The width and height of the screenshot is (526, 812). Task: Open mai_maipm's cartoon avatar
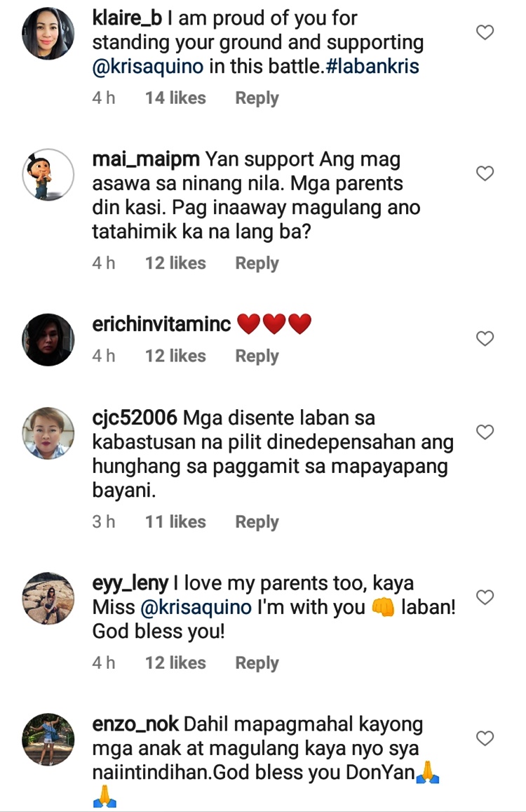[x=48, y=175]
